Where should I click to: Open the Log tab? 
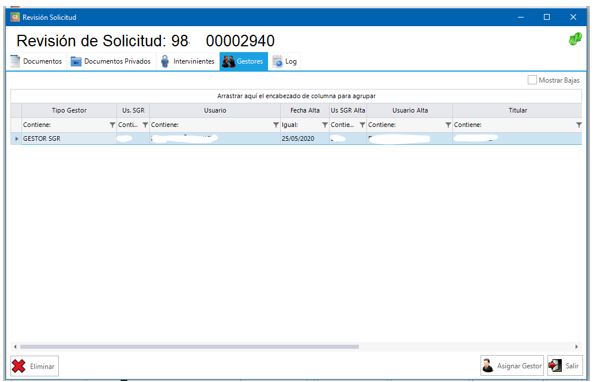(285, 61)
